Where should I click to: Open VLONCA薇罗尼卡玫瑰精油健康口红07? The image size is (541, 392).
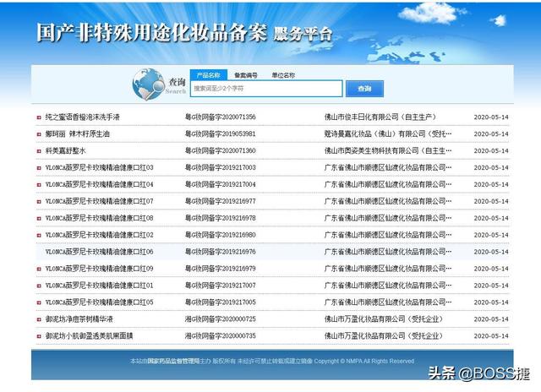tap(100, 201)
